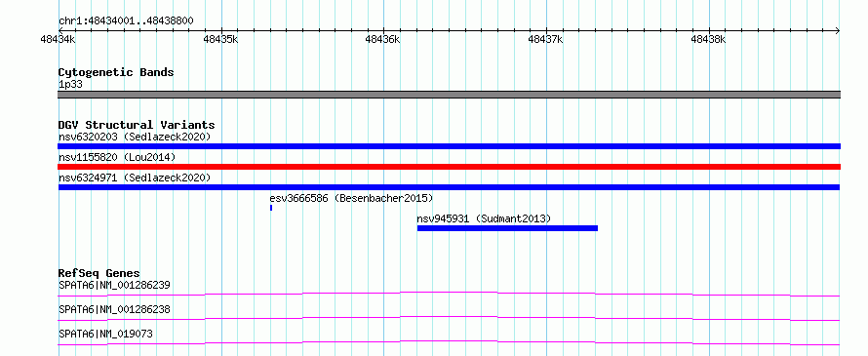Click the 48437k ruler position label
868x356 pixels.
click(x=546, y=39)
